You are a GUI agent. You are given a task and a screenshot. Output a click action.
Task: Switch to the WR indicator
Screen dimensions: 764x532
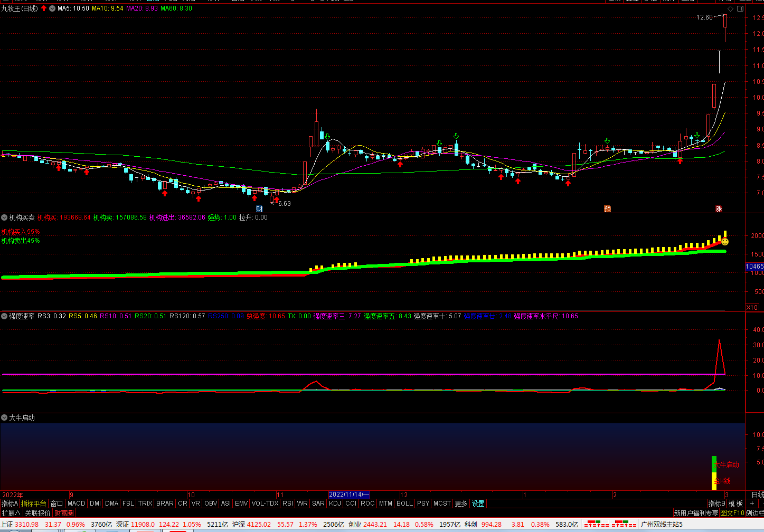click(x=302, y=503)
